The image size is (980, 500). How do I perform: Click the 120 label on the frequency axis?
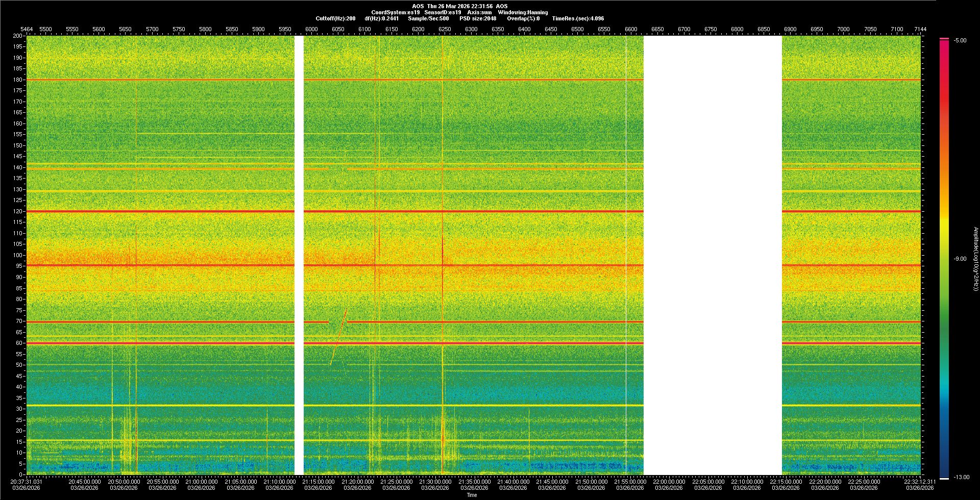[18, 211]
